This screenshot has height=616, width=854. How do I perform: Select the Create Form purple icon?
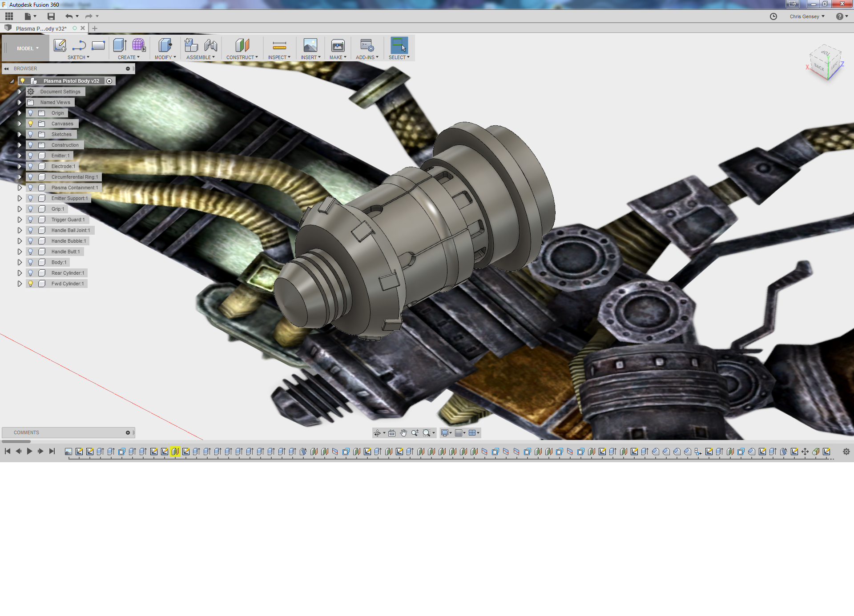pyautogui.click(x=139, y=45)
